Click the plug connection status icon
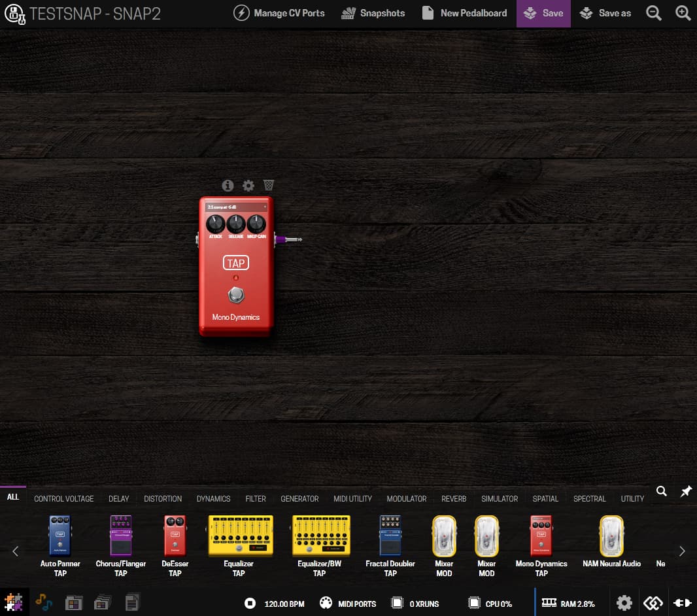Image resolution: width=697 pixels, height=616 pixels. [x=683, y=603]
